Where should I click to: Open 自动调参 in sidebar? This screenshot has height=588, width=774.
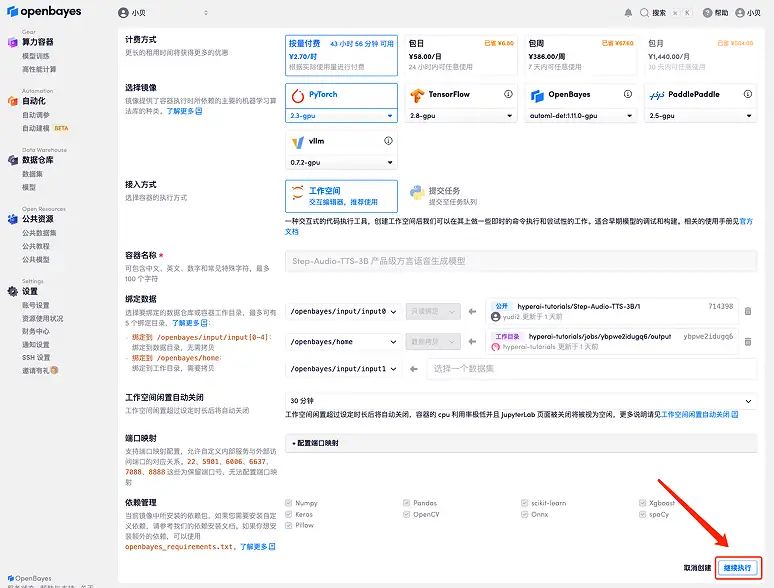click(x=36, y=115)
